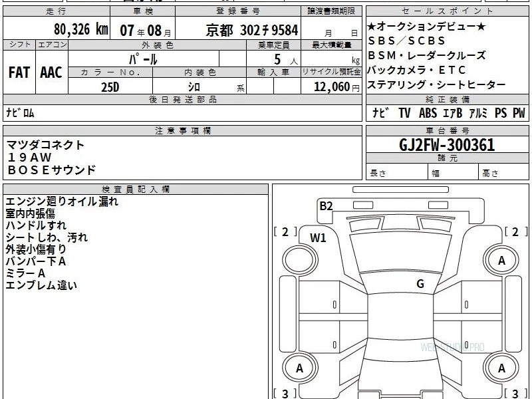532x399 pixels.
Task: Select the 車検 column header
Action: click(143, 11)
